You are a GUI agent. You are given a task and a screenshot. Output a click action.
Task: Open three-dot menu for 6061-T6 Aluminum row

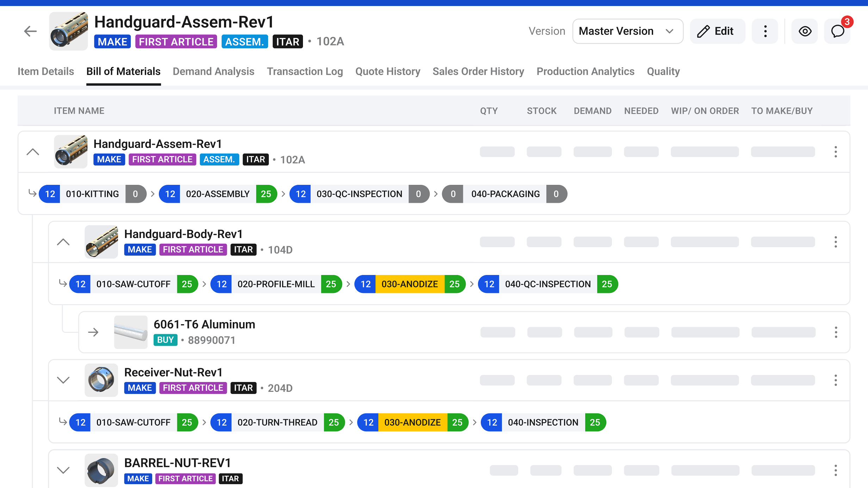[x=836, y=332]
